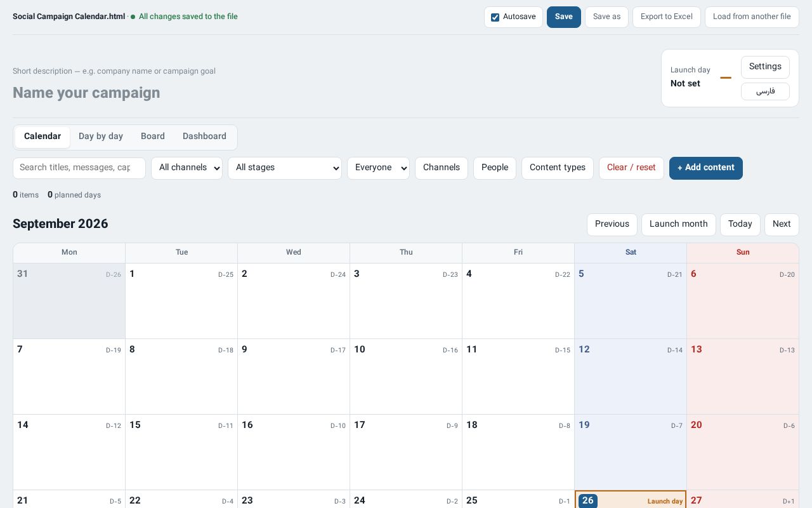Select September 16 day cell

pyautogui.click(x=294, y=452)
